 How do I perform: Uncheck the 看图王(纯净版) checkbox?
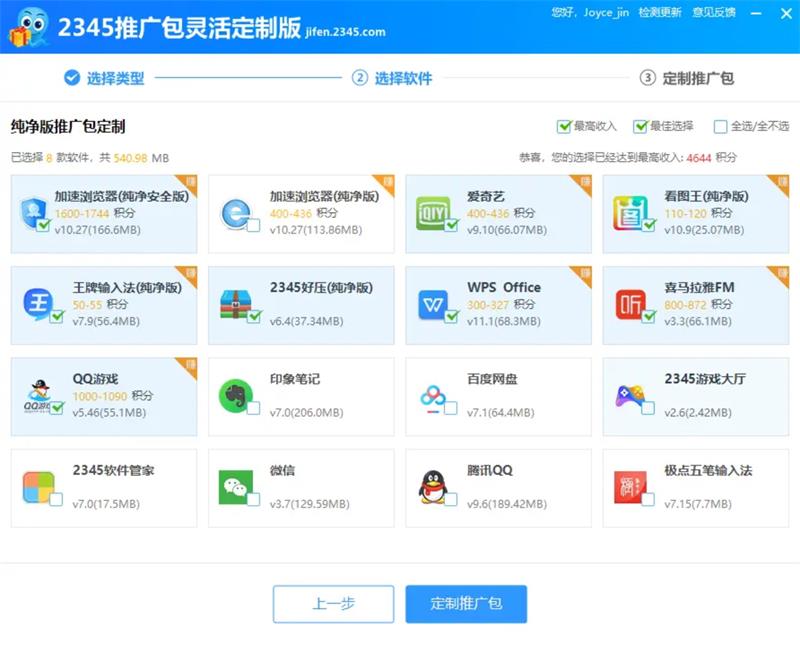pyautogui.click(x=648, y=225)
